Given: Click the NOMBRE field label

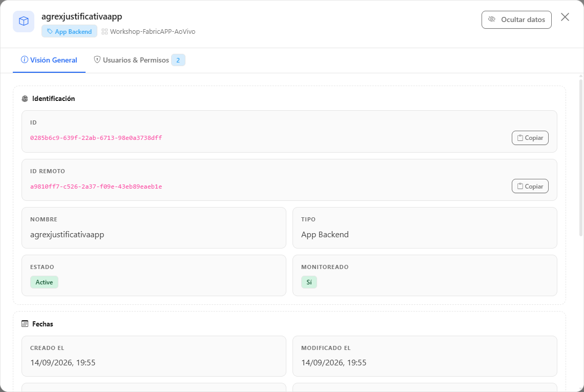Looking at the screenshot, I should pos(44,219).
